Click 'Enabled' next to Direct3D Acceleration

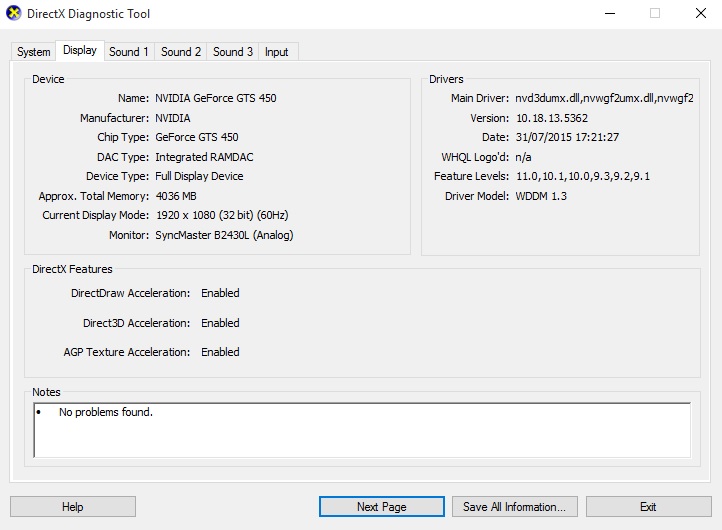(220, 323)
